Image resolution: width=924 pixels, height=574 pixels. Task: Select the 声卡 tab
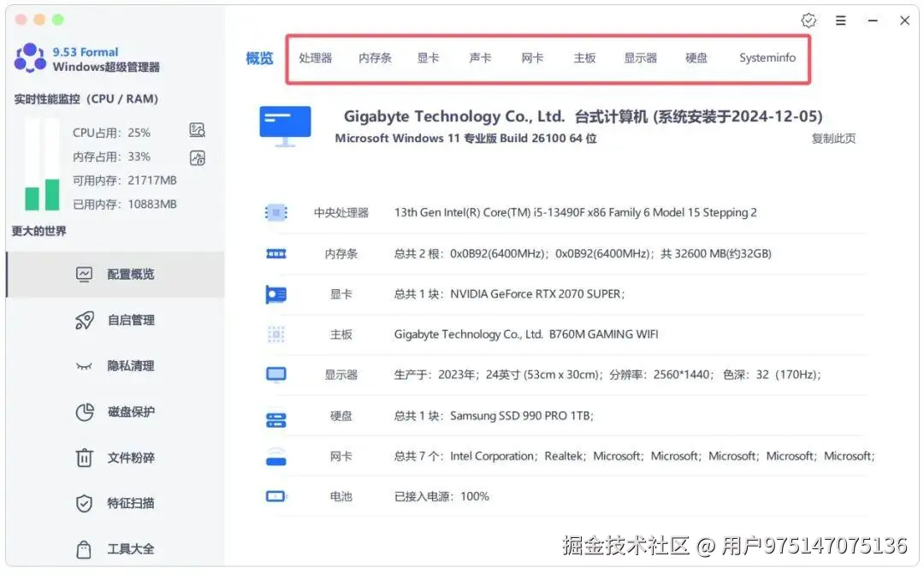(480, 58)
